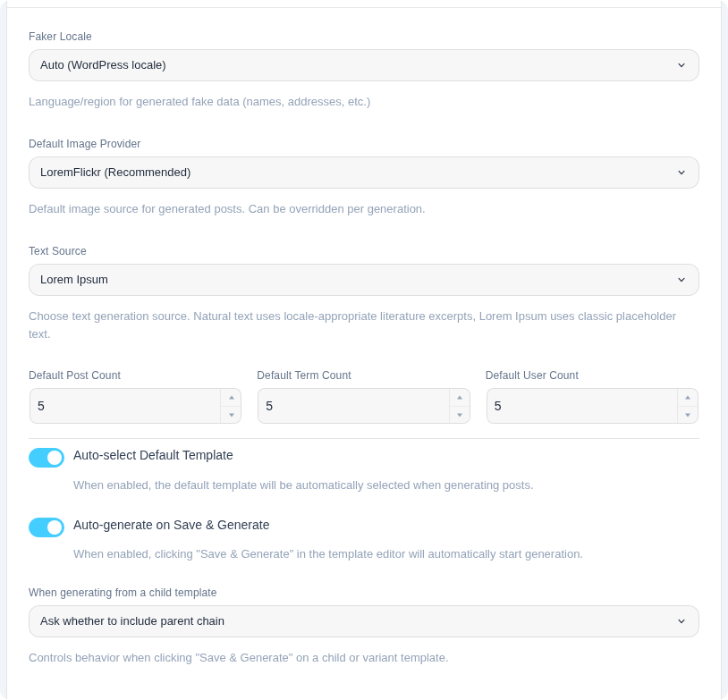The height and width of the screenshot is (700, 728).
Task: Click inside the Default Term Count field
Action: [353, 406]
